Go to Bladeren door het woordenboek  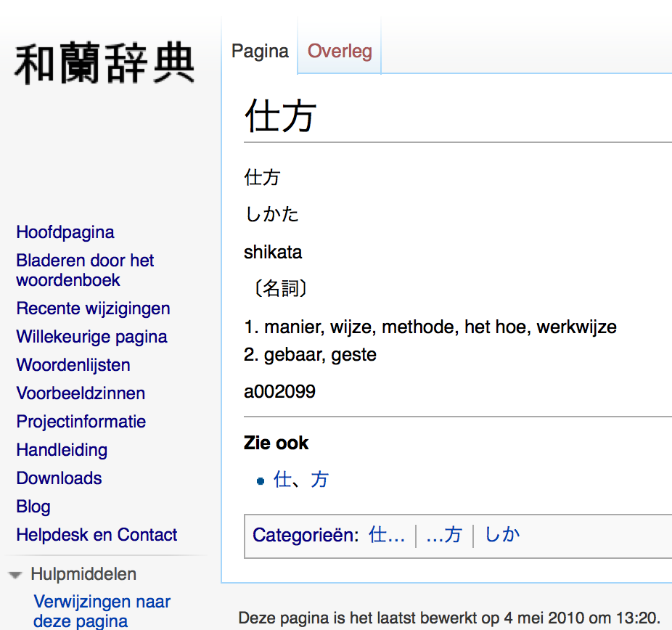pyautogui.click(x=85, y=270)
